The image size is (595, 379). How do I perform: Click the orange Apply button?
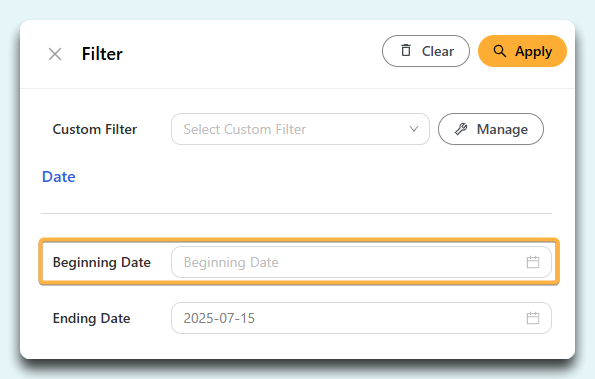coord(522,51)
